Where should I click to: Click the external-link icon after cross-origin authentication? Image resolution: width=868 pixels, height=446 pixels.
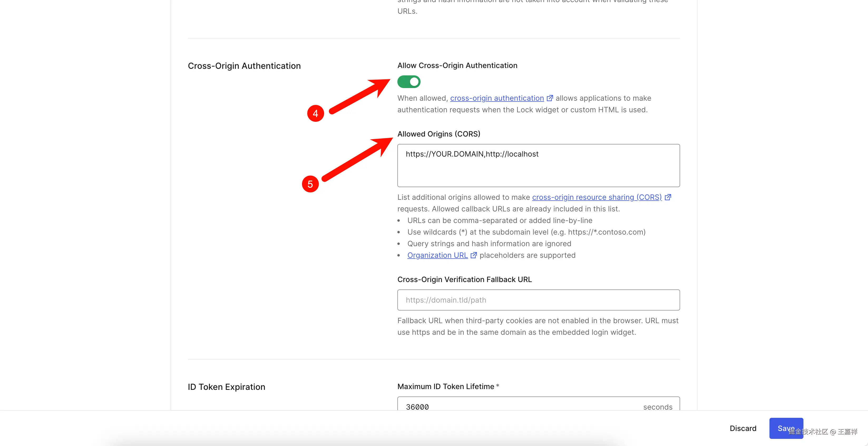[x=550, y=98]
